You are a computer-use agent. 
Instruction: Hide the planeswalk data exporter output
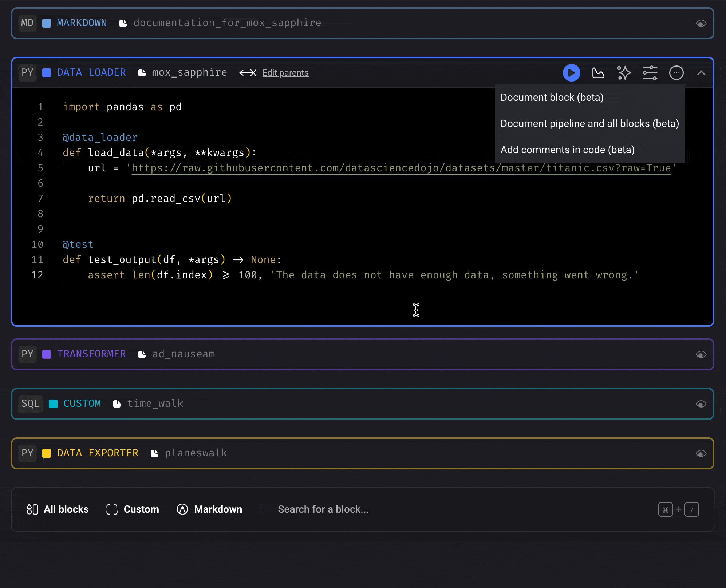(x=701, y=453)
